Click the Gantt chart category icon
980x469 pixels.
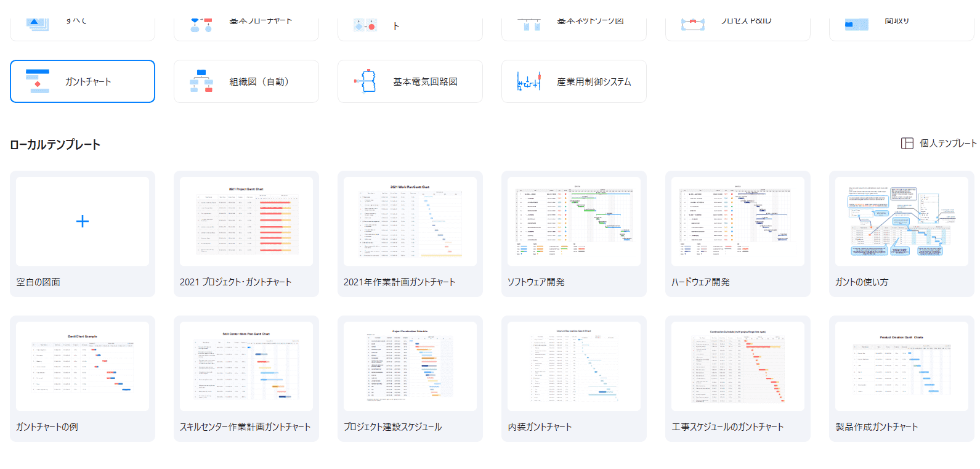(x=38, y=81)
